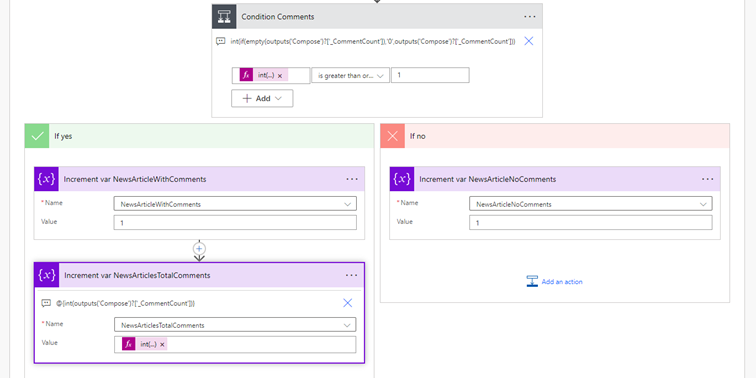
Task: Click the NewsArticleWithComments variable icon
Action: coord(46,179)
